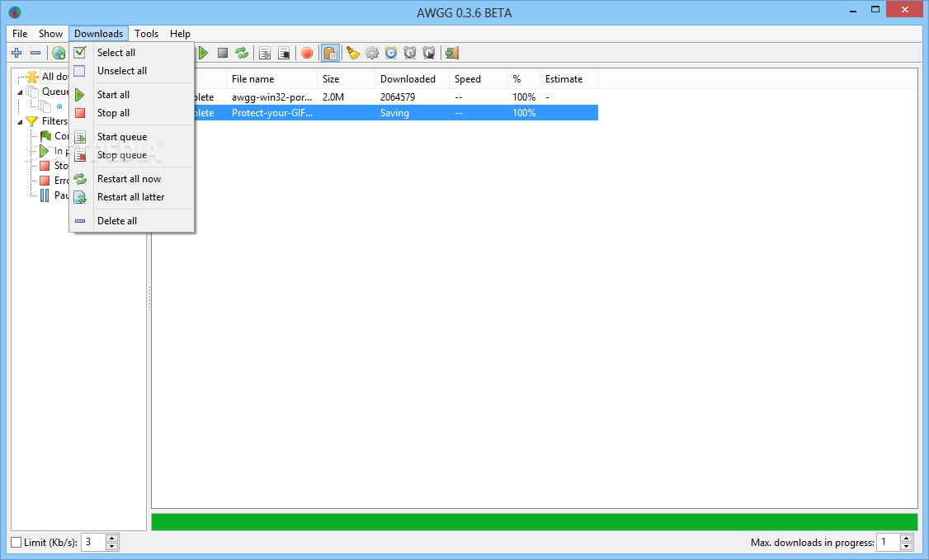Collapse the Filters tree node arrow

[x=20, y=121]
